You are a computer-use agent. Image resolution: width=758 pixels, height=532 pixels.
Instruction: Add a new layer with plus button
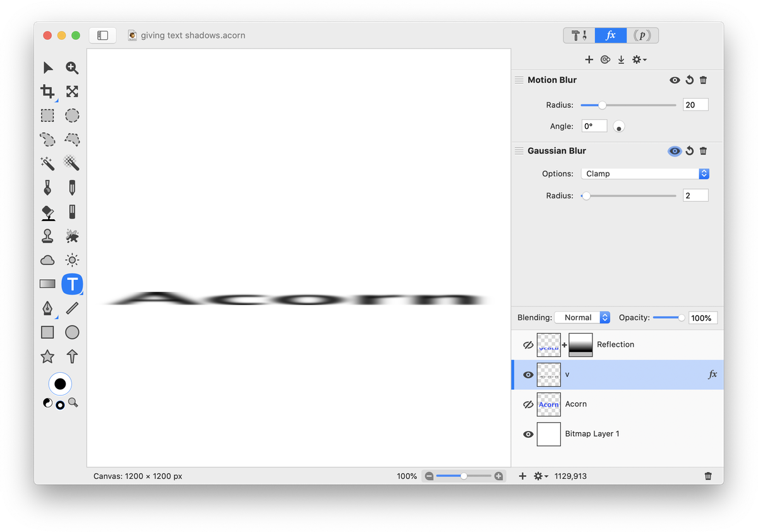pos(522,476)
